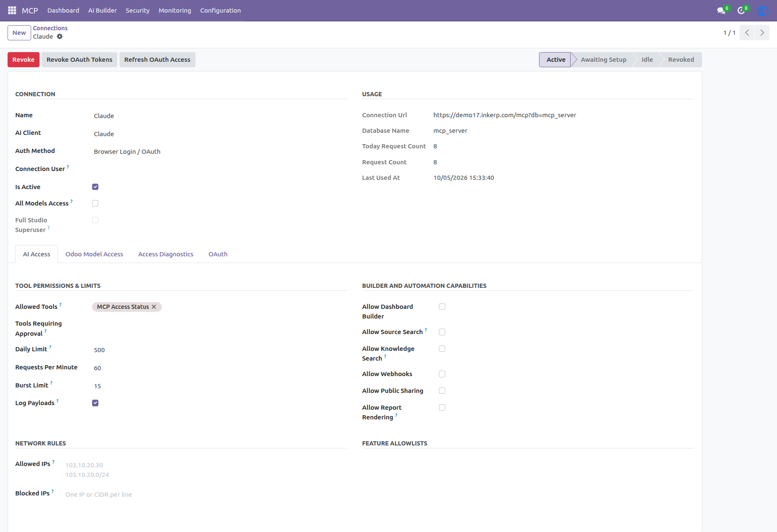
Task: Enable Allow Webhooks checkbox
Action: [442, 374]
